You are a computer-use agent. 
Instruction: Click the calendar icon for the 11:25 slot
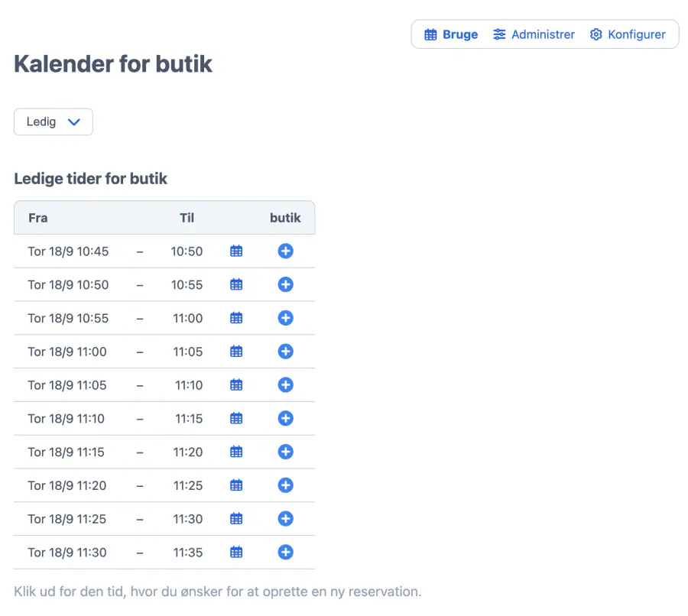[236, 519]
